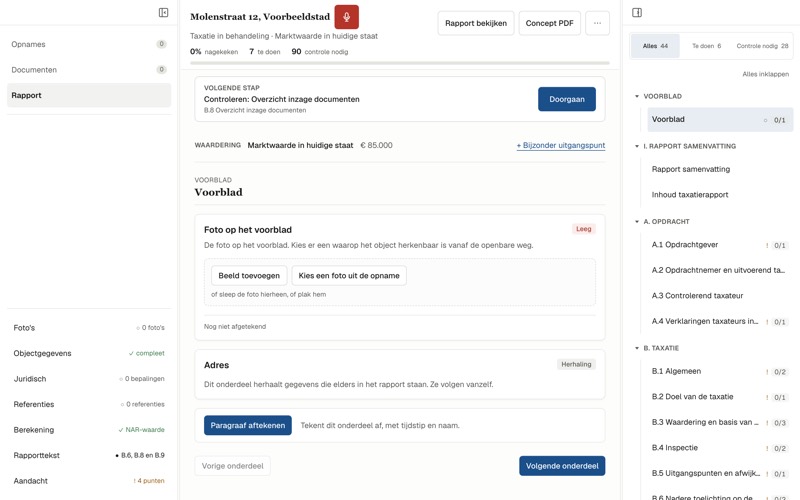Open A.1 Opdrachtgever in the outline

pyautogui.click(x=720, y=245)
